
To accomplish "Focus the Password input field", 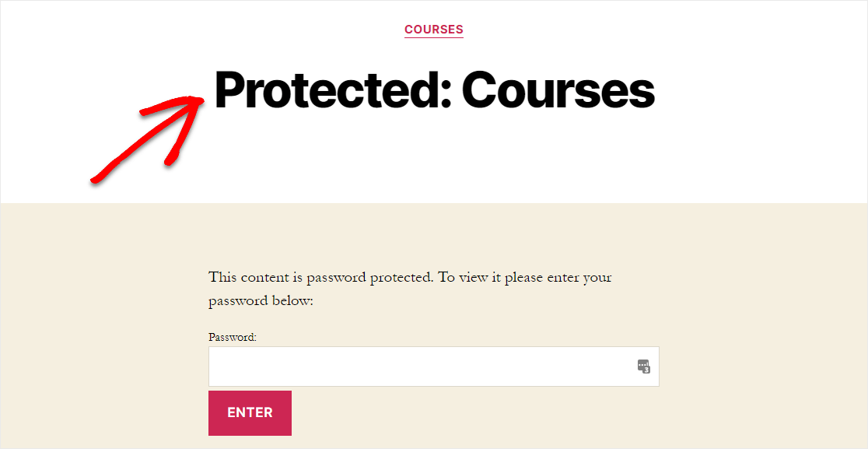I will 433,367.
